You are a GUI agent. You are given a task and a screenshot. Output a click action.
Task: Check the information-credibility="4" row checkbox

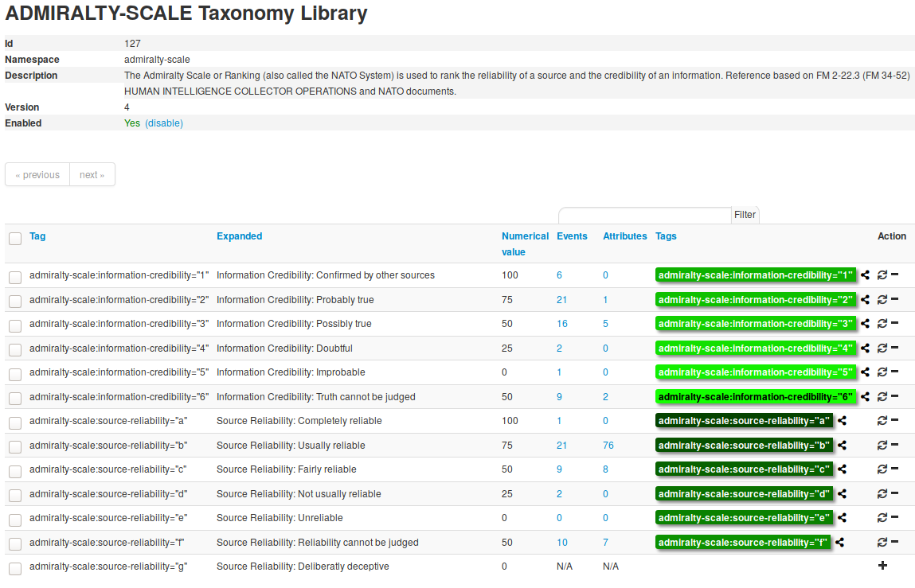(x=15, y=349)
